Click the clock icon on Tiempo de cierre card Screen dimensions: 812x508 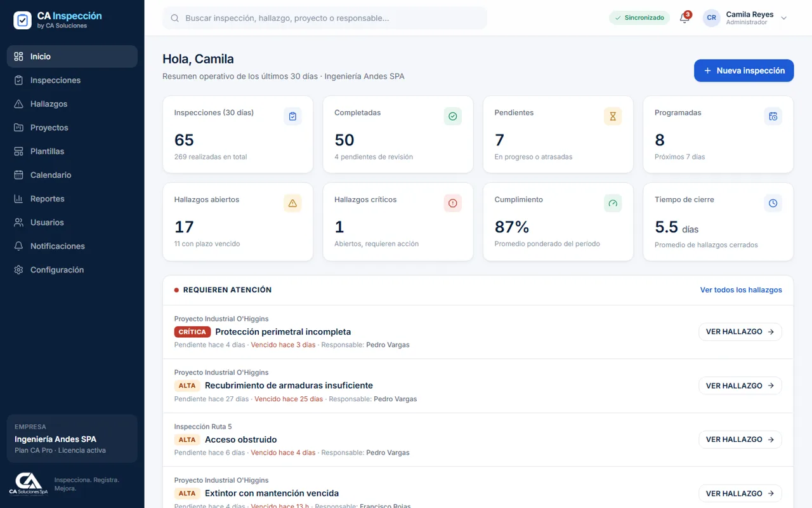pos(773,203)
